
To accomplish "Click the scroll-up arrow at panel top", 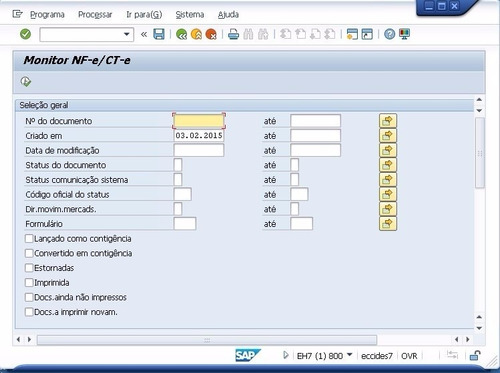I will pos(479,100).
